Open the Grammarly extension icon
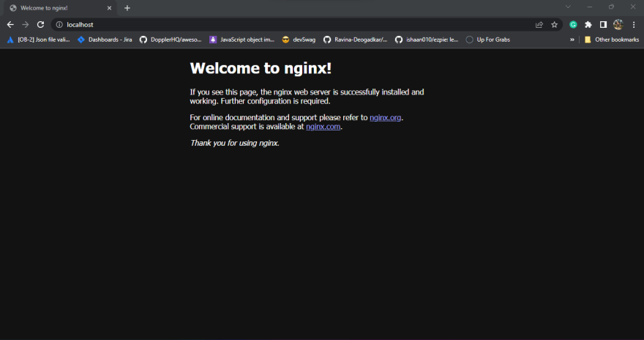Image resolution: width=644 pixels, height=340 pixels. (x=573, y=25)
